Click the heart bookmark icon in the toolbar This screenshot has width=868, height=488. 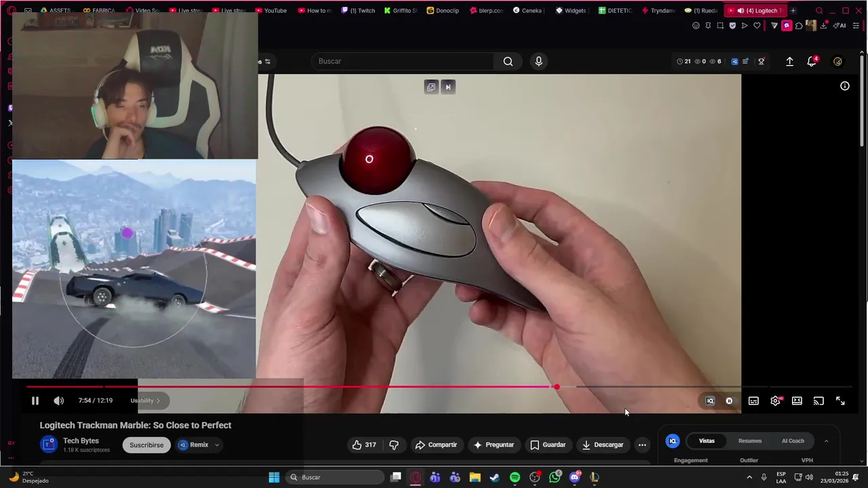(x=757, y=26)
